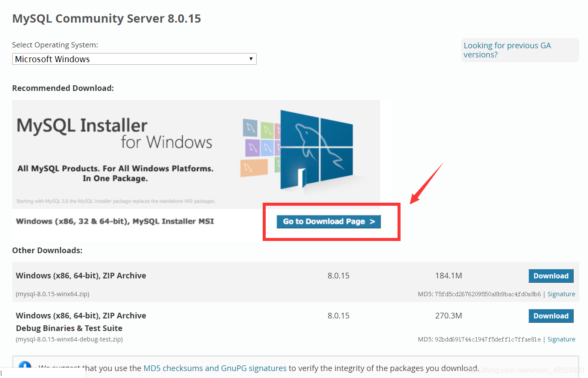Viewport: 588px width, 378px height.
Task: Download the 184.1M ZIP Archive
Action: pyautogui.click(x=551, y=276)
